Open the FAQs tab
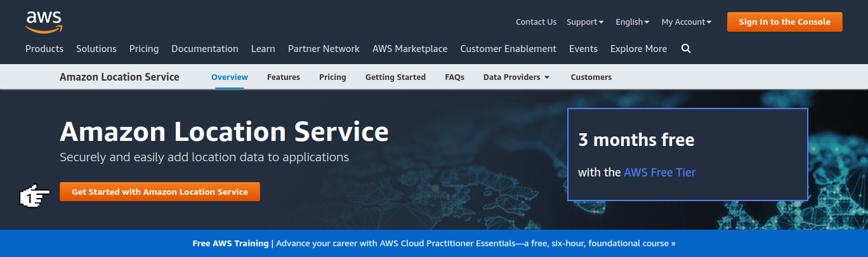This screenshot has width=868, height=257. [x=454, y=77]
